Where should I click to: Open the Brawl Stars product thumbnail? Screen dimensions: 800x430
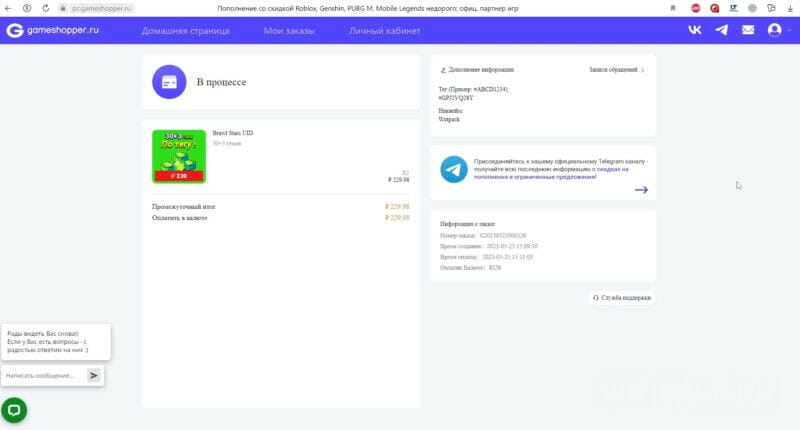[x=179, y=156]
